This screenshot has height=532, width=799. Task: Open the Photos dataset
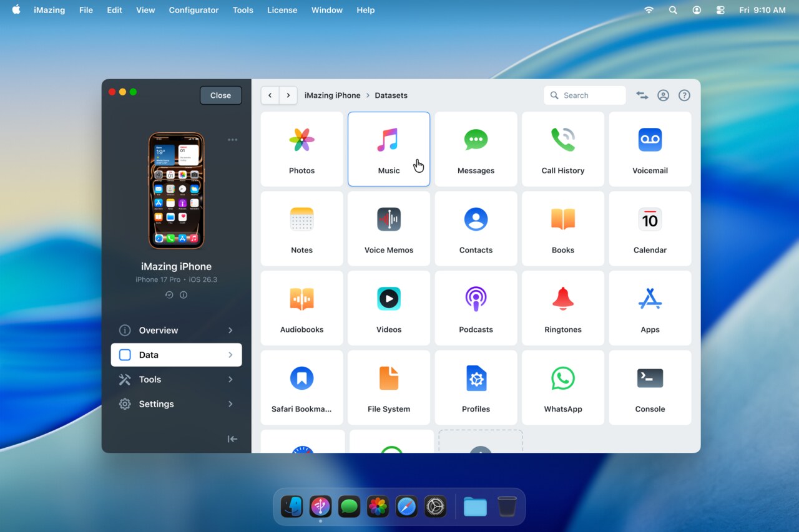[x=301, y=149]
